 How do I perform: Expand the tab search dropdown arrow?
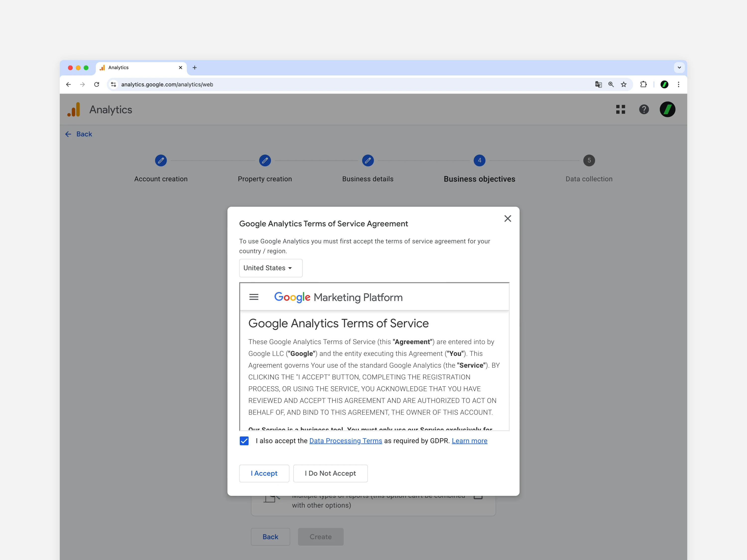click(679, 67)
